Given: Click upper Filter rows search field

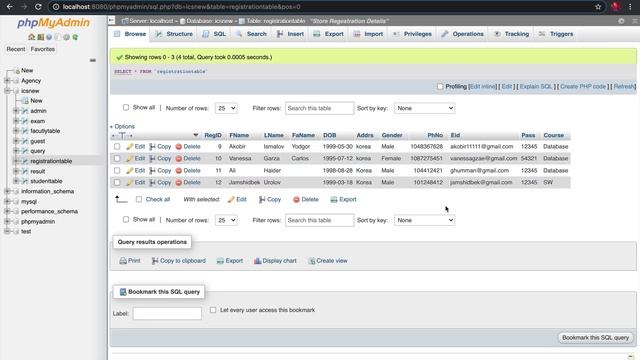Looking at the screenshot, I should tap(319, 108).
